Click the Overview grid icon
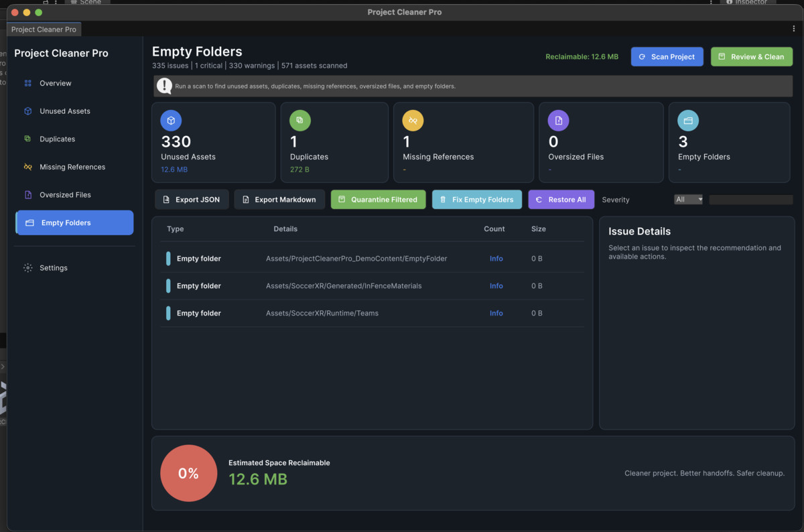The image size is (804, 532). click(x=27, y=83)
